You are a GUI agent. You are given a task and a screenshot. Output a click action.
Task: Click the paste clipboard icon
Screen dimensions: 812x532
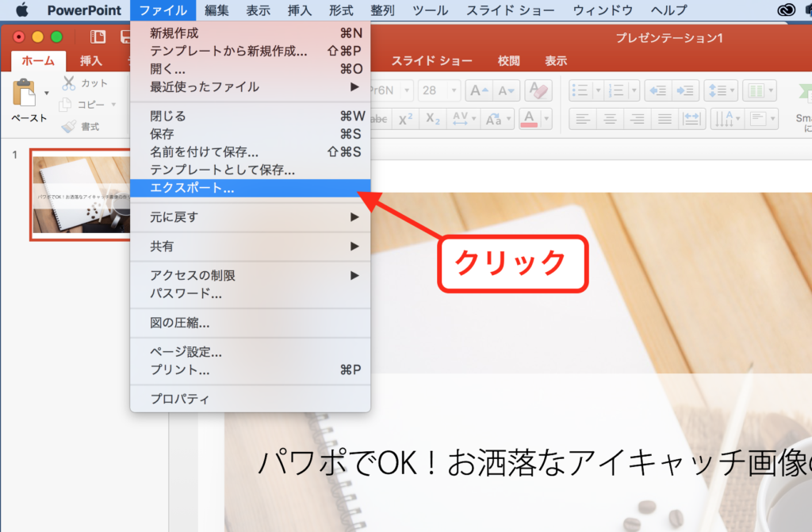[x=24, y=93]
